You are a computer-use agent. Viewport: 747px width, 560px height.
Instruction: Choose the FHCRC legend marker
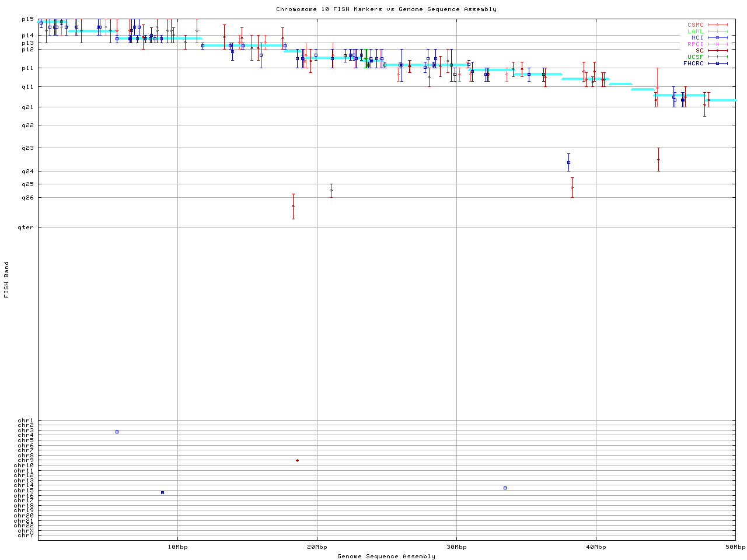click(717, 63)
